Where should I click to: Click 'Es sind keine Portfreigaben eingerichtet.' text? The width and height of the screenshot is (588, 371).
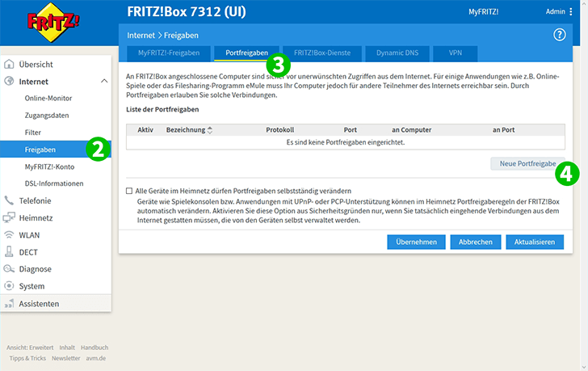click(x=346, y=142)
